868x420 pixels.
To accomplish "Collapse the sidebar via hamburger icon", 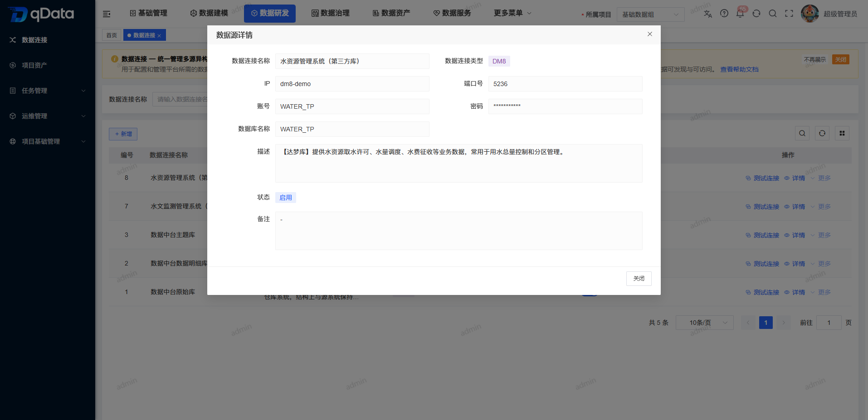I will point(107,14).
